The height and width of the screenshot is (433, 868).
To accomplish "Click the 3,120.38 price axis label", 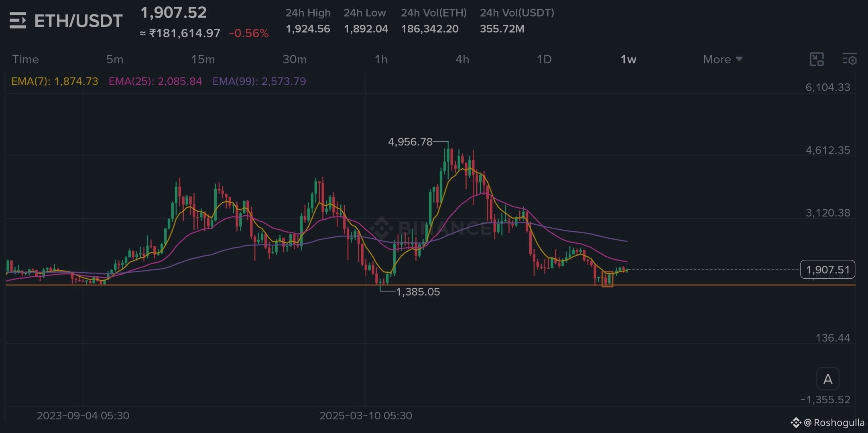I will click(828, 213).
